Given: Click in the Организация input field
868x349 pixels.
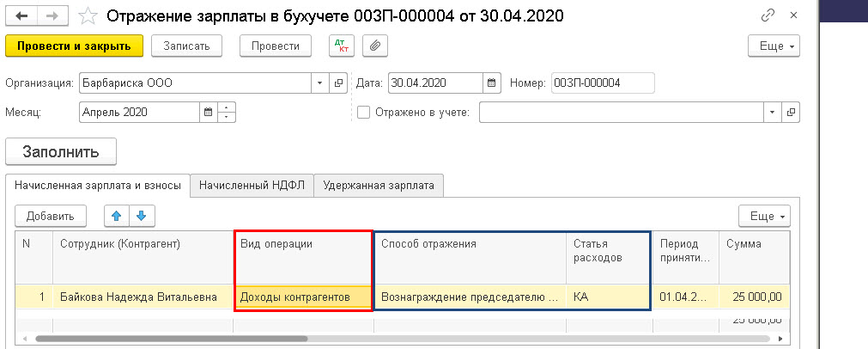Looking at the screenshot, I should point(196,83).
